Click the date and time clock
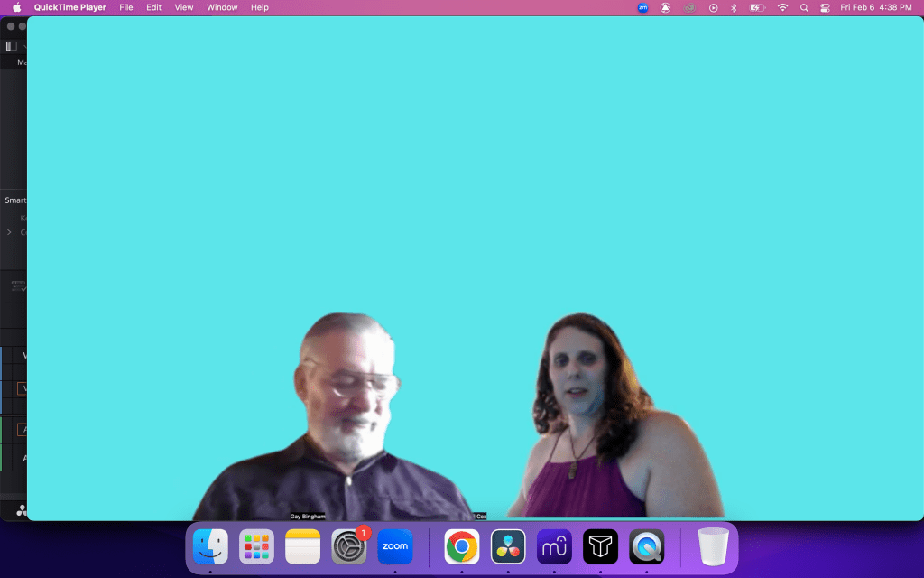 click(875, 7)
